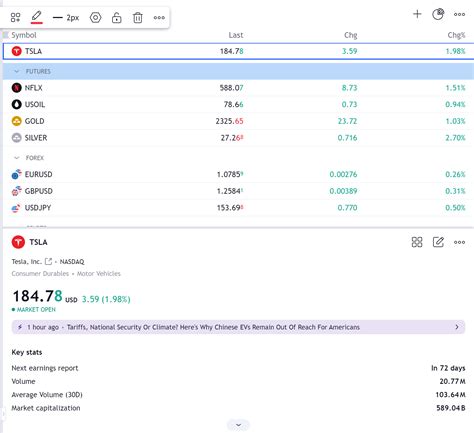Screen dimensions: 474x433
Task: Click the NASDAQ exchange label
Action: pyautogui.click(x=72, y=262)
